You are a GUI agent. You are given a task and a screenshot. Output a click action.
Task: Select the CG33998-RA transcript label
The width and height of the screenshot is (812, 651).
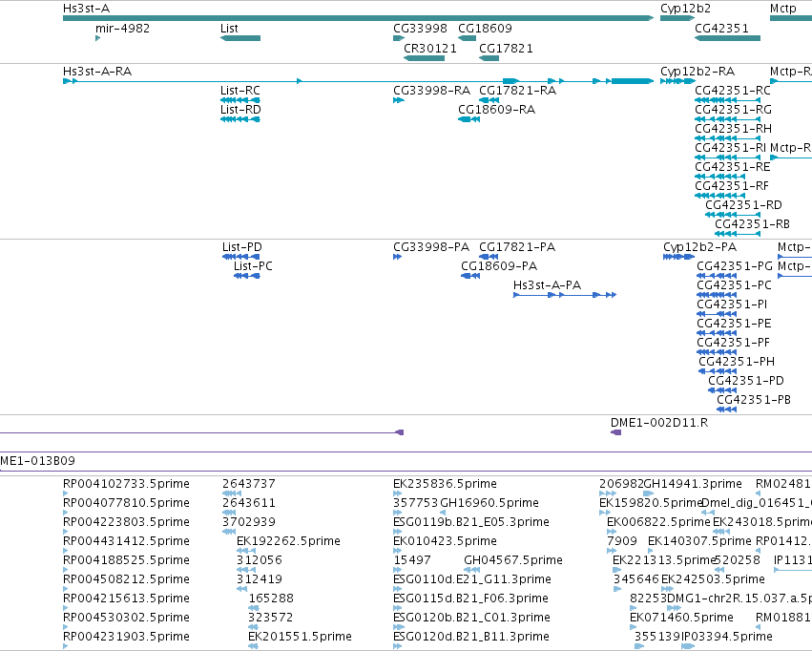(432, 91)
